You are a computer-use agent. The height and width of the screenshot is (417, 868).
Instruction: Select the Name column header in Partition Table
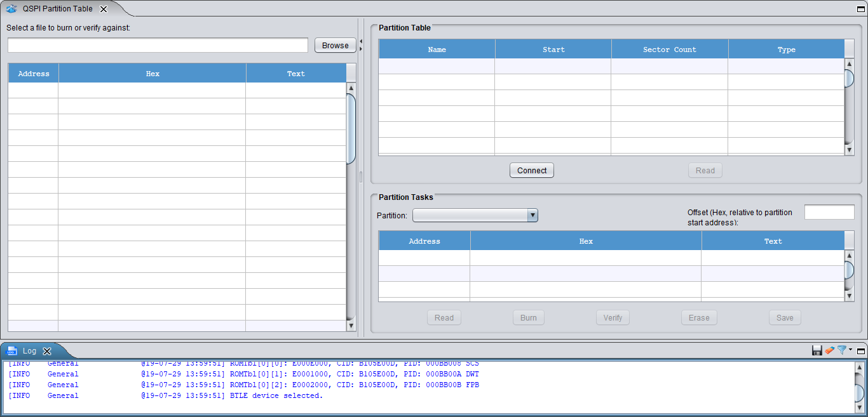437,50
